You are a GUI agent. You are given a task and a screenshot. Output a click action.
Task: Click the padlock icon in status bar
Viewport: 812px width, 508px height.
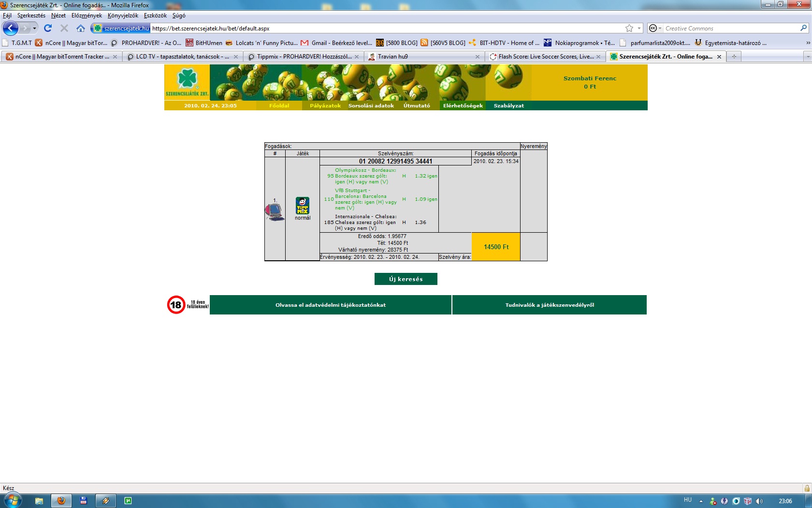pos(807,488)
